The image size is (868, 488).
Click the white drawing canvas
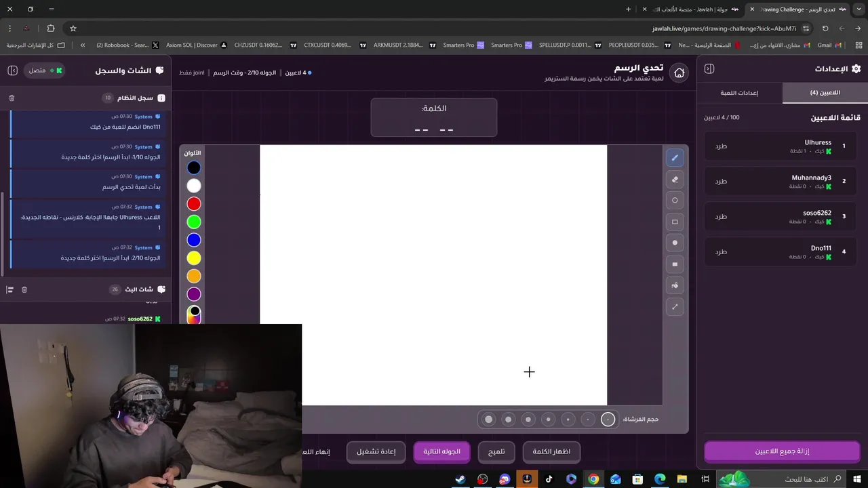pos(433,275)
